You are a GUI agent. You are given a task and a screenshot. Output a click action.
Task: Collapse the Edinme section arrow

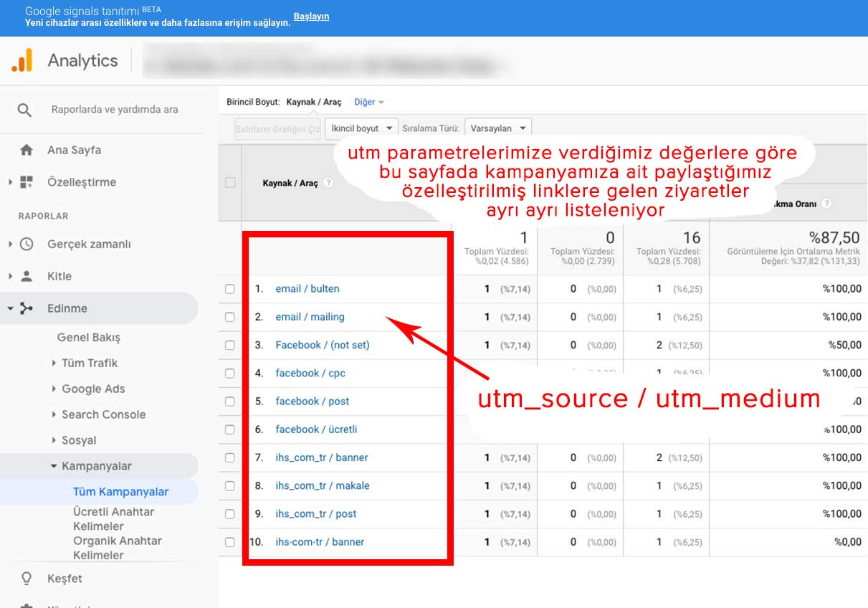[x=10, y=308]
